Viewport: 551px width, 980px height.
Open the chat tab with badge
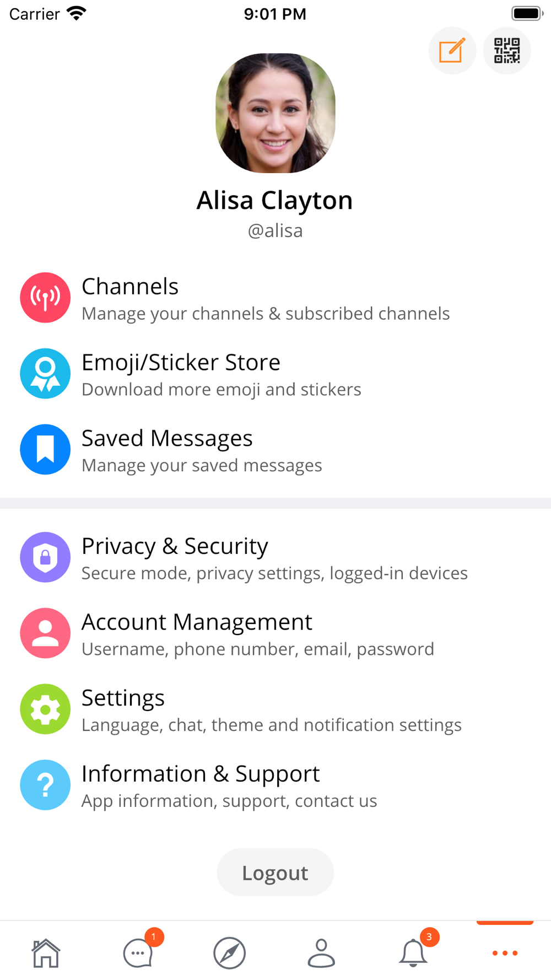click(138, 952)
